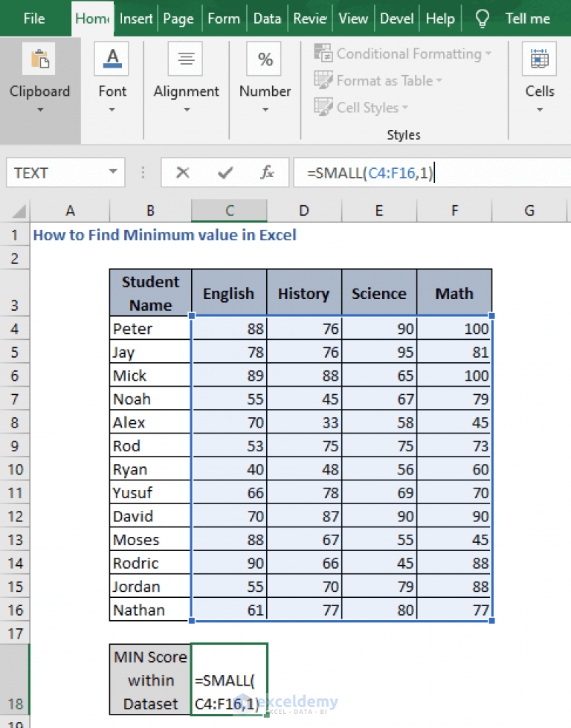Open Cell Styles dropdown arrow

[405, 108]
